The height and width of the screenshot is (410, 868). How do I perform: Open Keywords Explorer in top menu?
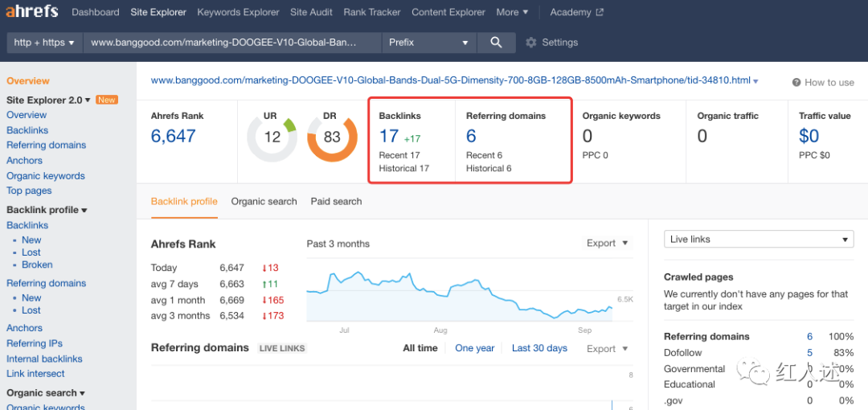coord(238,12)
